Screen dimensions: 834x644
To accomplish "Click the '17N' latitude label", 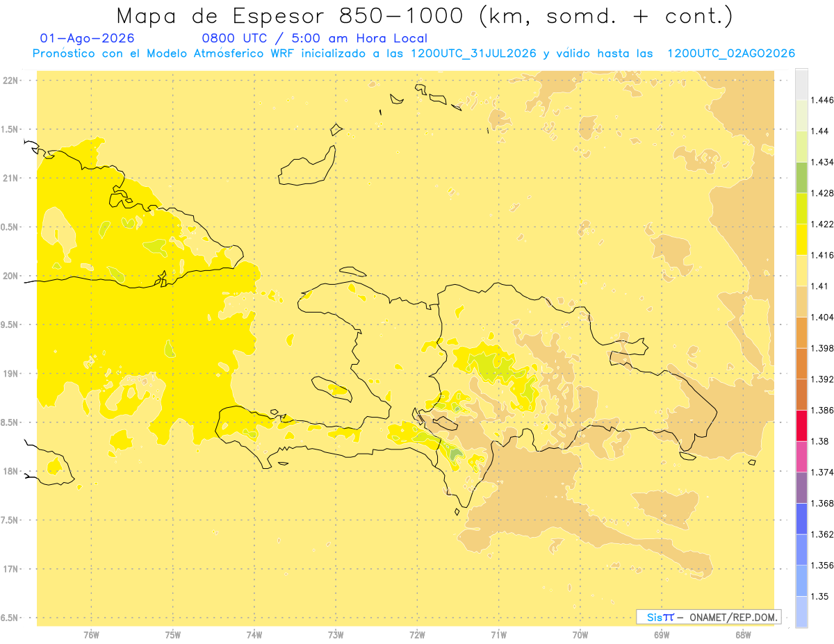I will click(10, 569).
